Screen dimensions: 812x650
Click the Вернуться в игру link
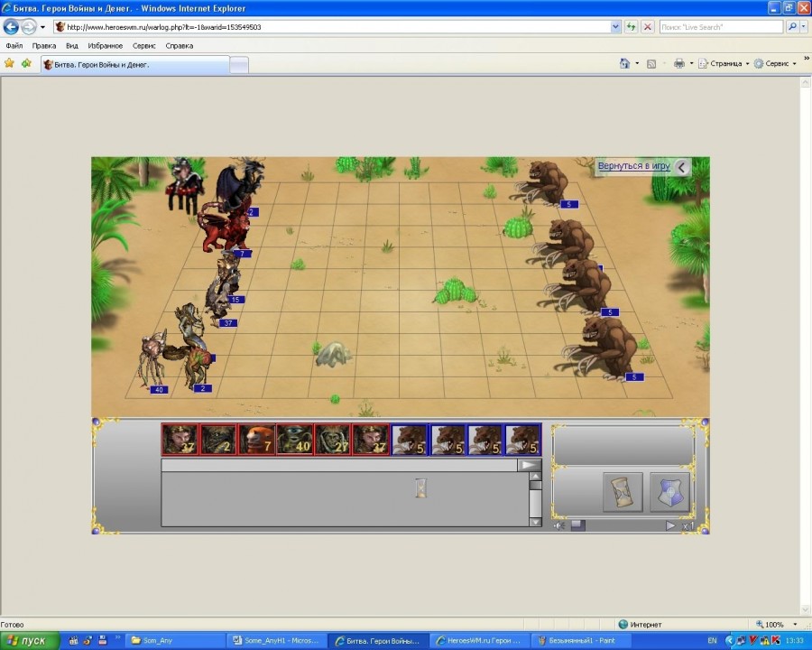pyautogui.click(x=634, y=166)
